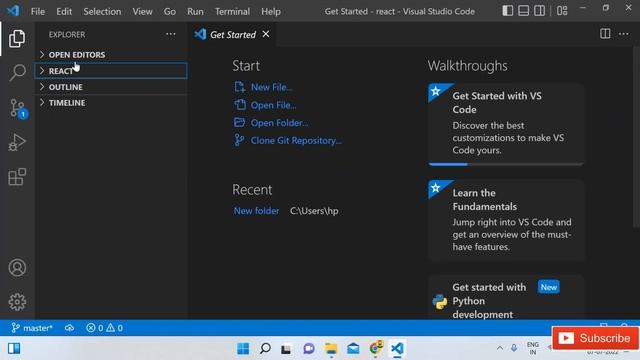Open Chat icon in taskbar
The image size is (640, 360).
[x=309, y=349]
